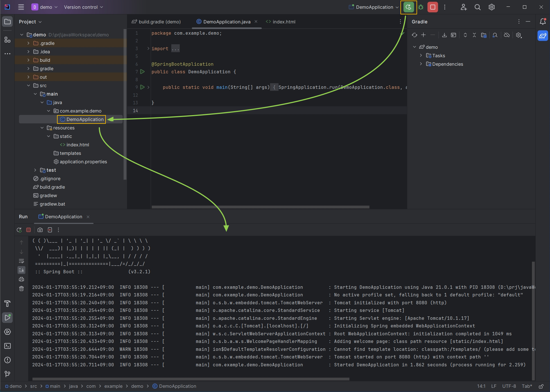Select application.properties in project tree
Screen dimensions: 550x392
pos(83,162)
